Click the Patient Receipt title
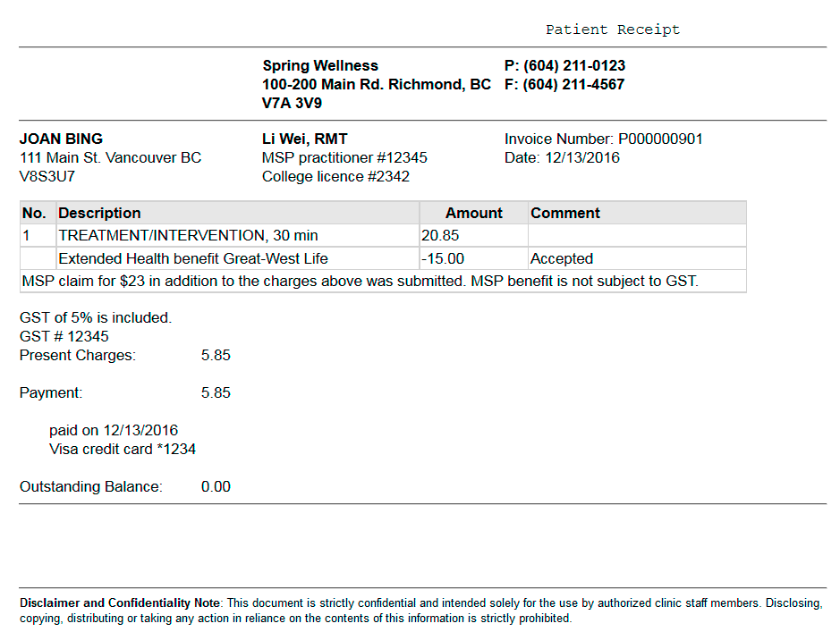Screen dimensions: 840x632 612,29
